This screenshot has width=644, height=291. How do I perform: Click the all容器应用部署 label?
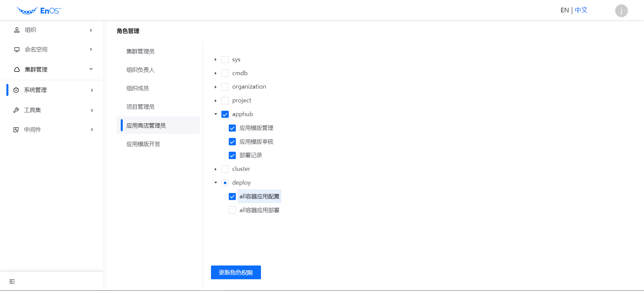click(x=259, y=210)
